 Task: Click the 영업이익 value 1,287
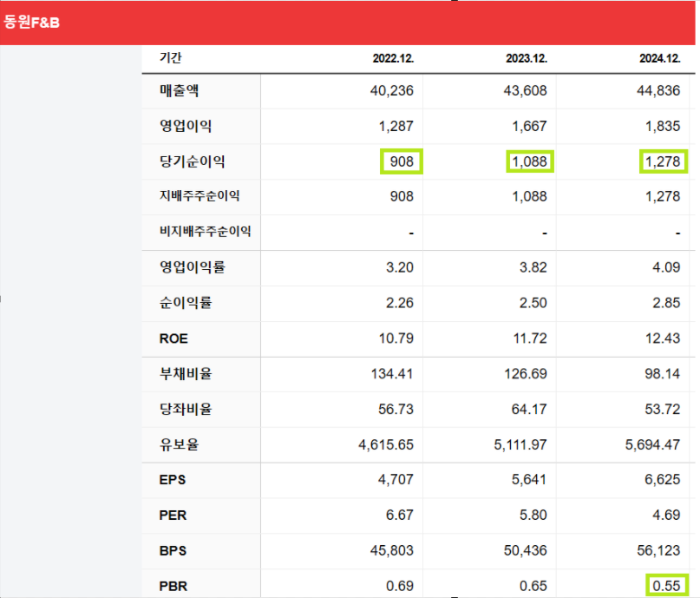tap(396, 126)
